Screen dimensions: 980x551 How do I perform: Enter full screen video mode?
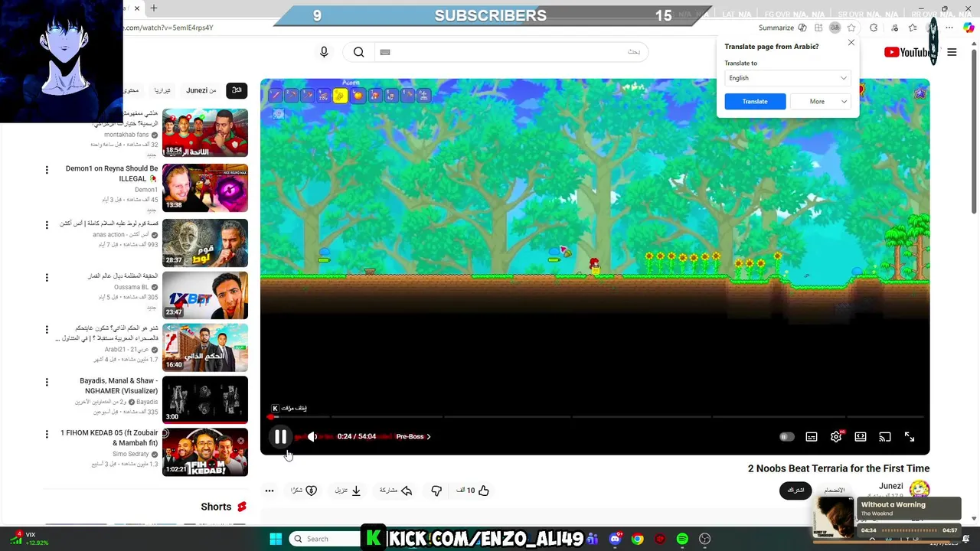point(910,437)
